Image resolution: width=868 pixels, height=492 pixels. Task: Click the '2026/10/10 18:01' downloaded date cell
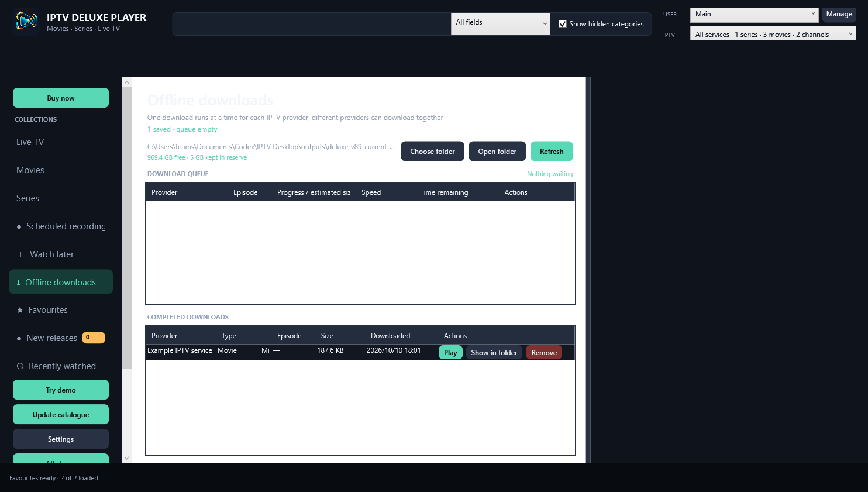tap(394, 350)
